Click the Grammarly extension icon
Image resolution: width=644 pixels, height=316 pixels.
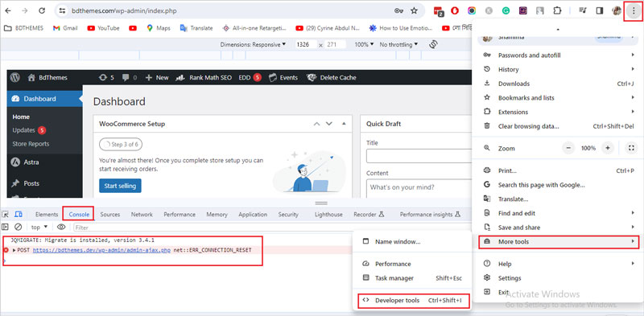pyautogui.click(x=506, y=11)
